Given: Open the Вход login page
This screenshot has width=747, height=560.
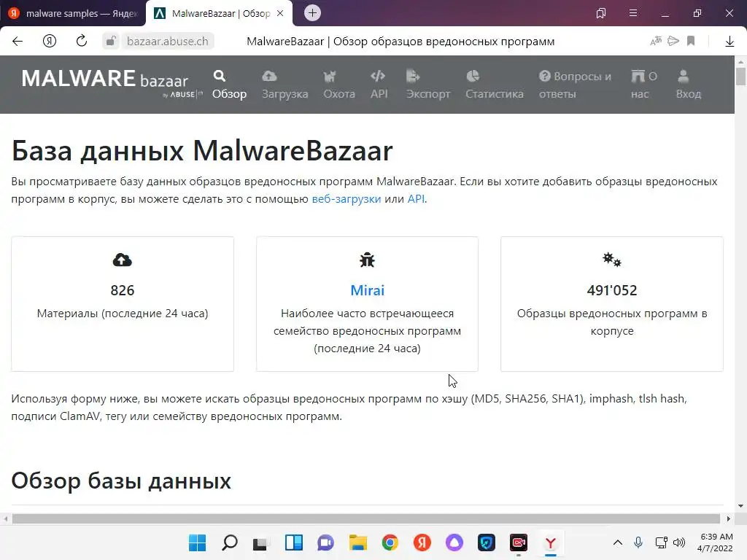Looking at the screenshot, I should coord(689,85).
